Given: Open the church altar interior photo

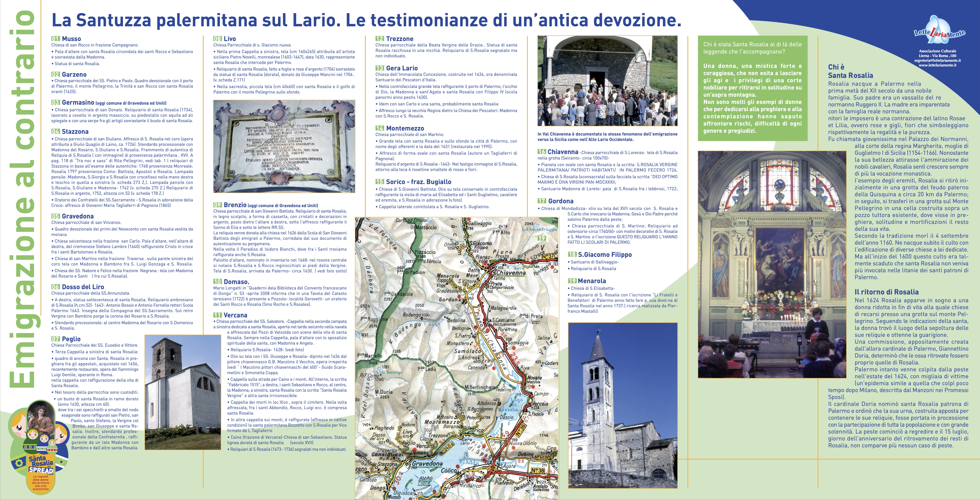Looking at the screenshot, I should (772, 264).
